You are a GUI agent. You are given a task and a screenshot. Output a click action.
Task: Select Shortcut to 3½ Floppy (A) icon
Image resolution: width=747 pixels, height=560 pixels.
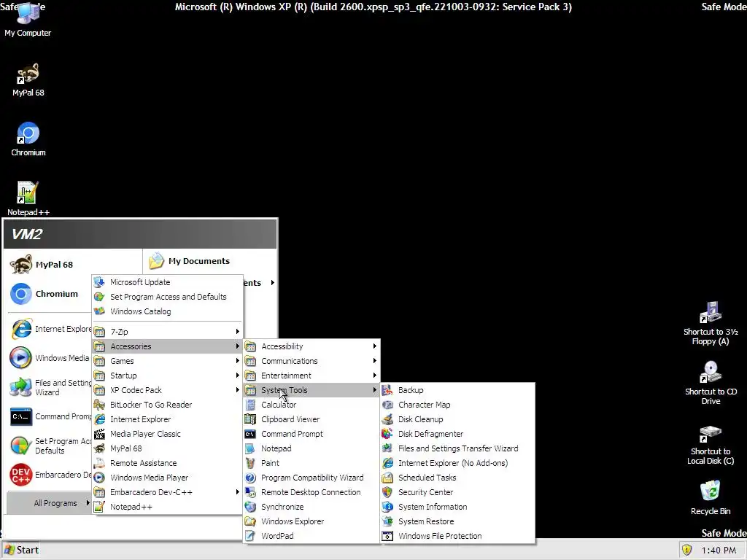click(711, 323)
